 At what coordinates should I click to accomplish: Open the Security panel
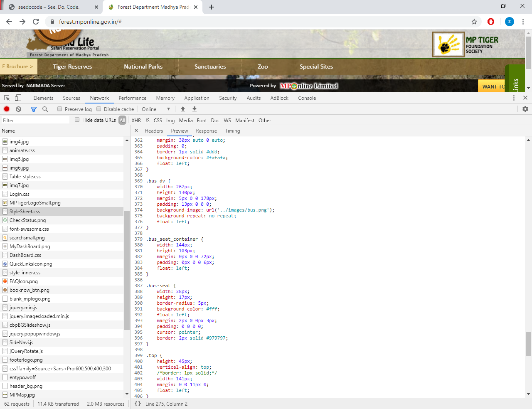tap(228, 98)
